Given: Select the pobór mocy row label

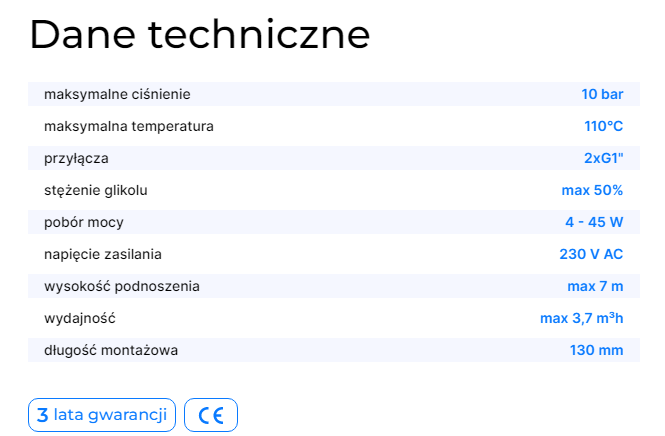Looking at the screenshot, I should [x=84, y=222].
